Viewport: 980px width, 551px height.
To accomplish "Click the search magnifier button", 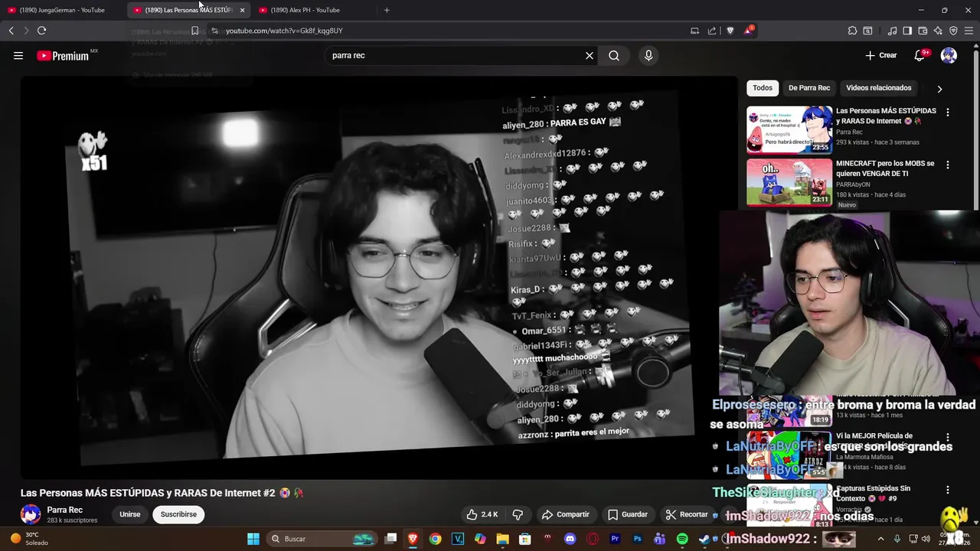I will [614, 55].
